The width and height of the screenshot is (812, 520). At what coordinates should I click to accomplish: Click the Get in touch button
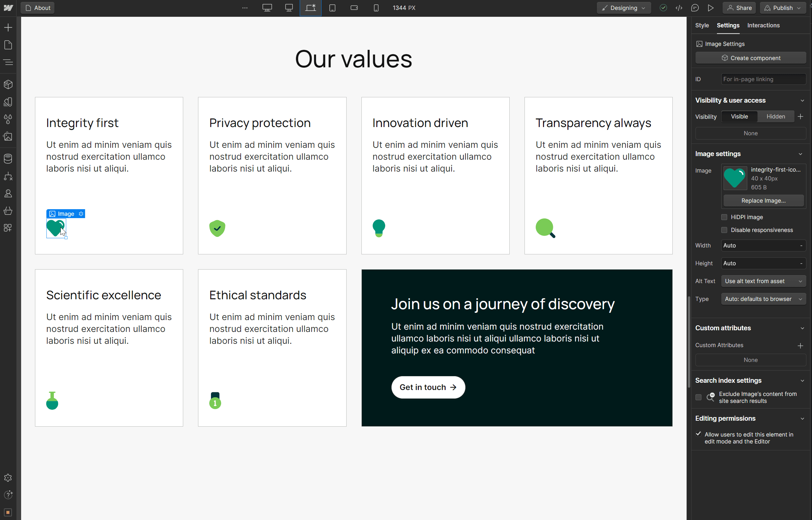tap(428, 387)
